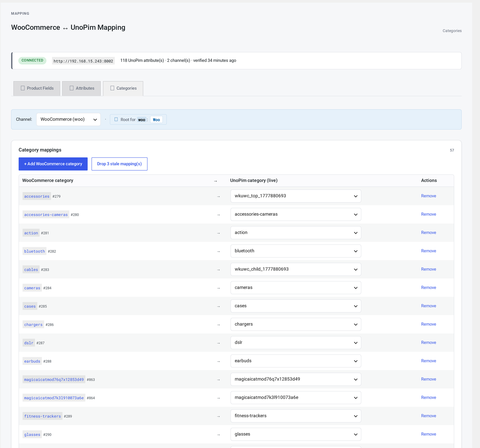
Task: Open the Channel WooCommerce (woo) dropdown
Action: point(68,119)
